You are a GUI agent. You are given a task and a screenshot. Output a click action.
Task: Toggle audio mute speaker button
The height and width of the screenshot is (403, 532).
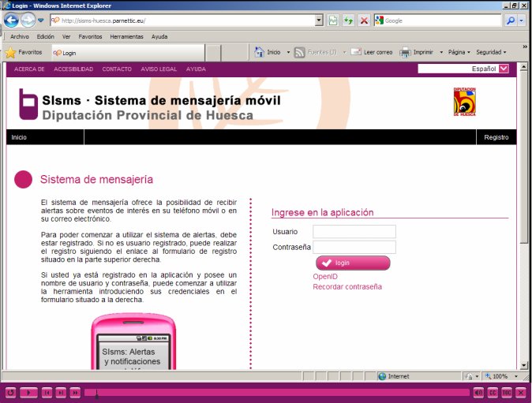click(x=478, y=392)
